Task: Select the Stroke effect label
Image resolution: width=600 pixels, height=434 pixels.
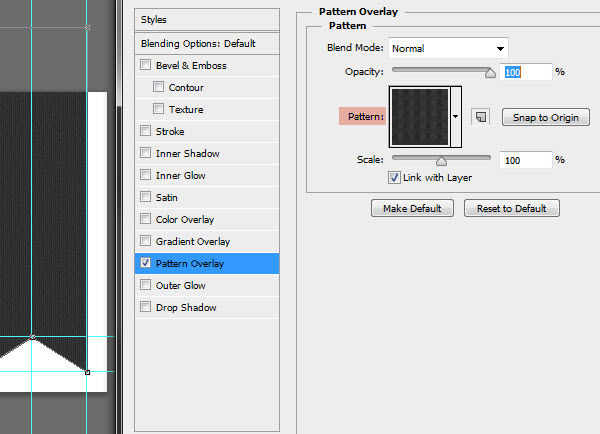Action: click(170, 132)
